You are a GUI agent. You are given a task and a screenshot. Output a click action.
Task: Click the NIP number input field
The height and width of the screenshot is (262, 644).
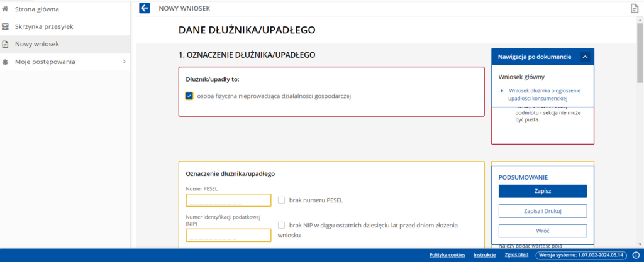pyautogui.click(x=228, y=236)
